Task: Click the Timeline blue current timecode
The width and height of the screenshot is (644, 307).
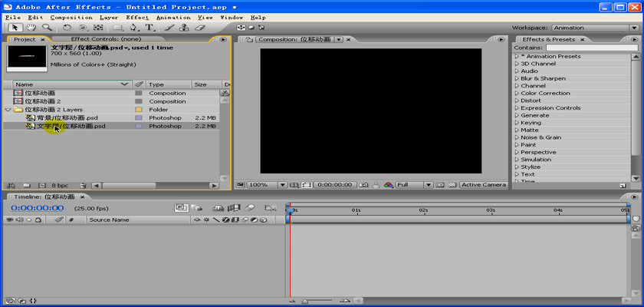Action: [38, 208]
